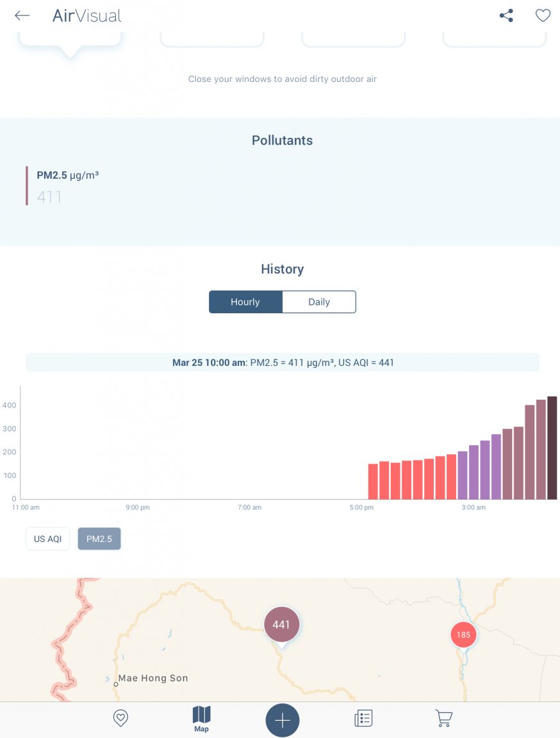Tap the Mar 25 10:00 am info banner
Screen dimensions: 560x738
pos(283,363)
